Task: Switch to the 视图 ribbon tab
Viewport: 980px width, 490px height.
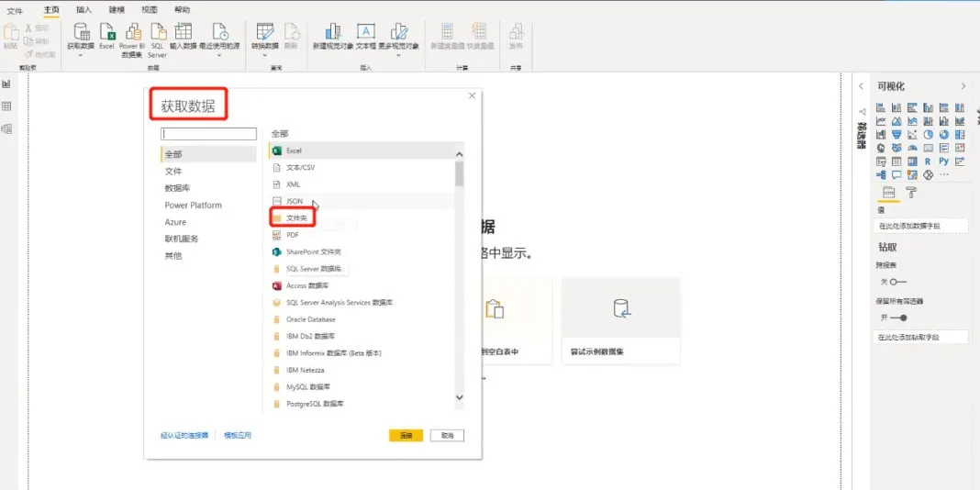Action: [150, 10]
